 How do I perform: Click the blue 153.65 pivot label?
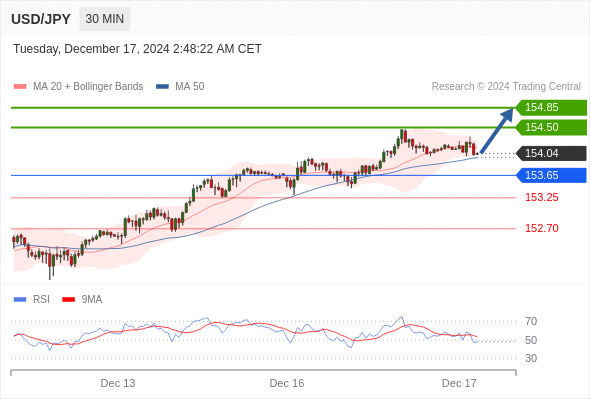[x=551, y=175]
